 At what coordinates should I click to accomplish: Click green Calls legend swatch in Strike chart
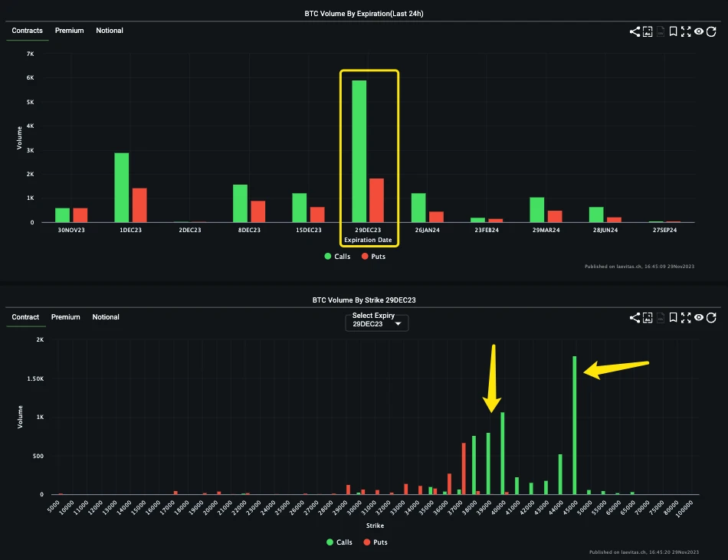pyautogui.click(x=329, y=542)
